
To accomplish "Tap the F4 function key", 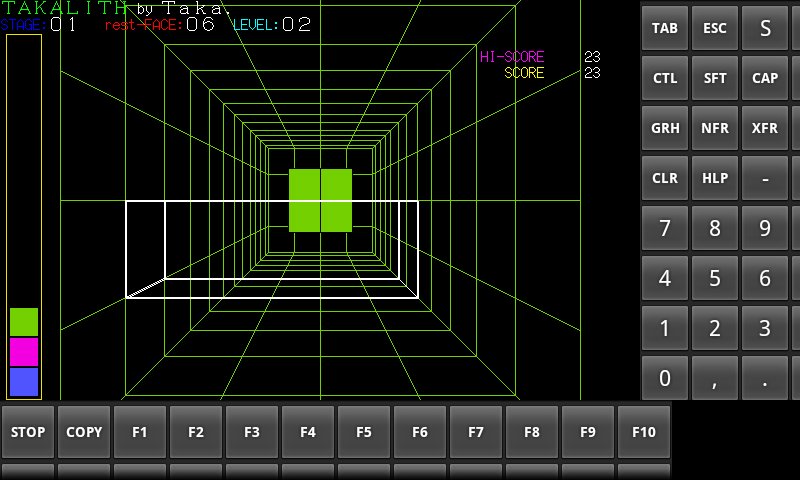I will tap(308, 432).
